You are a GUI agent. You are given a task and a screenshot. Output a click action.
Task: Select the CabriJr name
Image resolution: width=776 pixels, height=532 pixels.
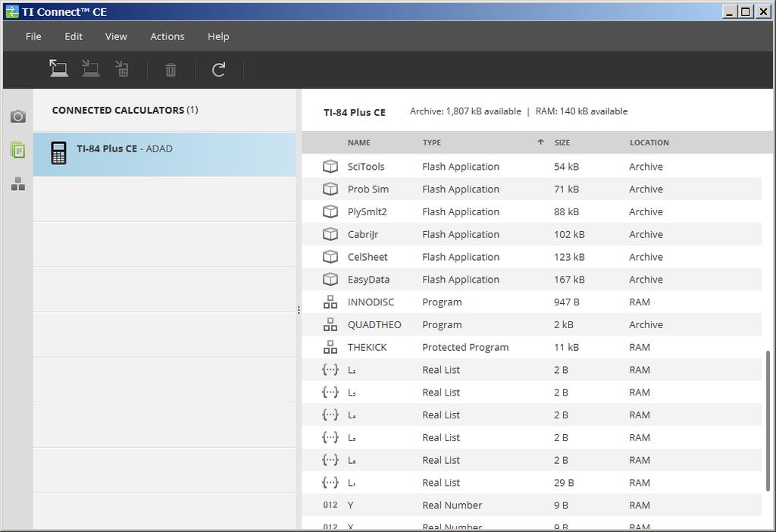[x=363, y=235]
